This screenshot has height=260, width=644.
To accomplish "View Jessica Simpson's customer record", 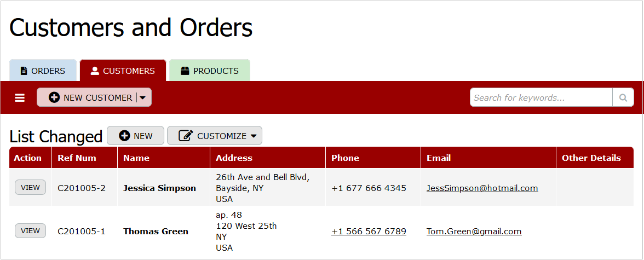I will 30,188.
